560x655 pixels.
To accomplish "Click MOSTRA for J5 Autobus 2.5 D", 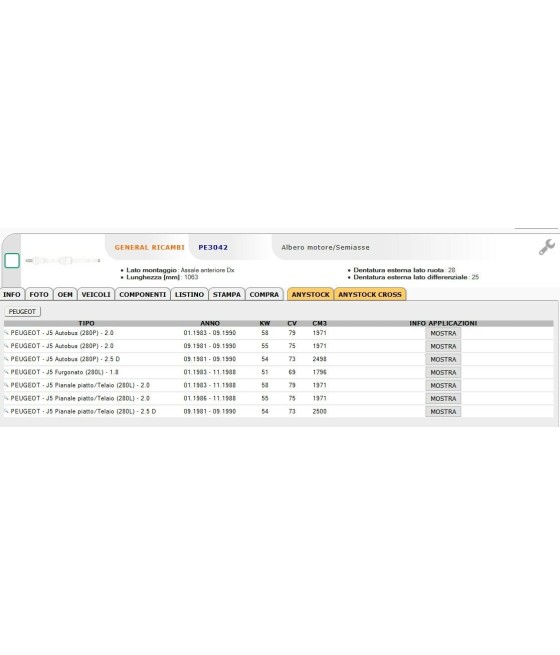I will pyautogui.click(x=443, y=360).
